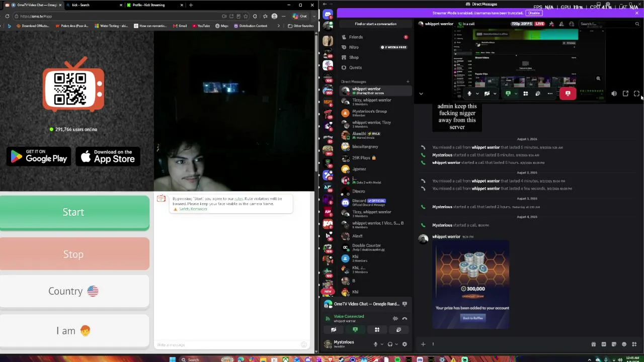Open more options in call control bar
This screenshot has height=362, width=644.
point(550,94)
